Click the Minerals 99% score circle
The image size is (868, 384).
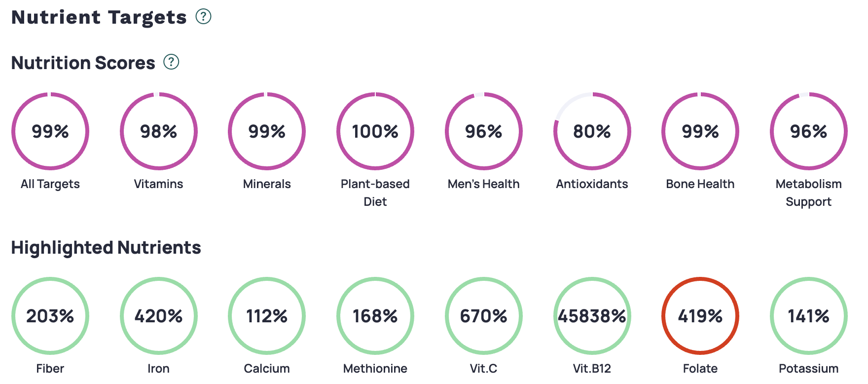pos(267,131)
